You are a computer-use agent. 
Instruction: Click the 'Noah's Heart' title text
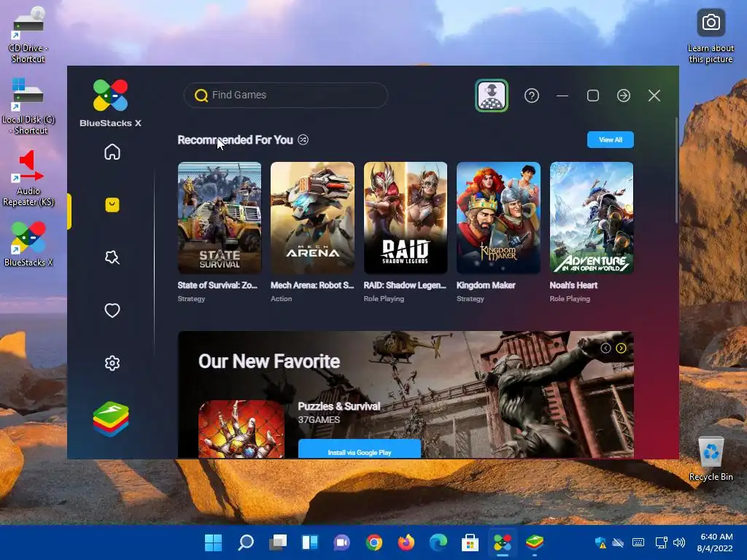coord(573,285)
